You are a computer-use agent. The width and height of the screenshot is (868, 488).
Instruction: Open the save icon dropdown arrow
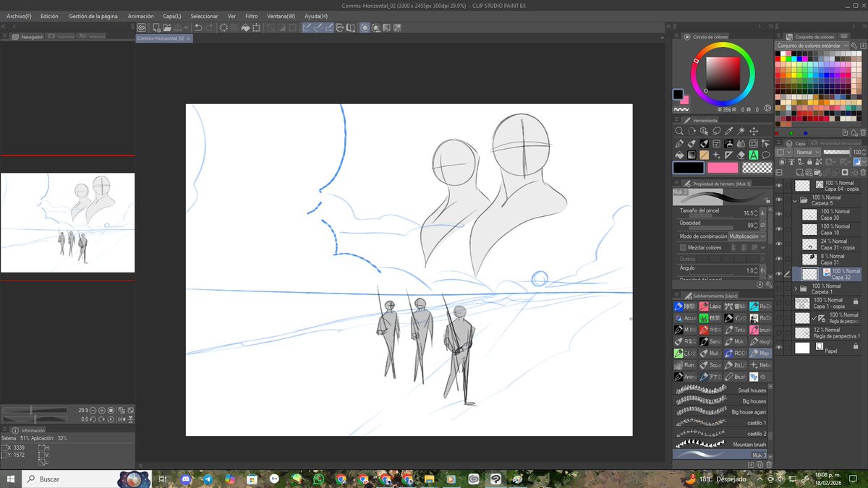click(187, 27)
